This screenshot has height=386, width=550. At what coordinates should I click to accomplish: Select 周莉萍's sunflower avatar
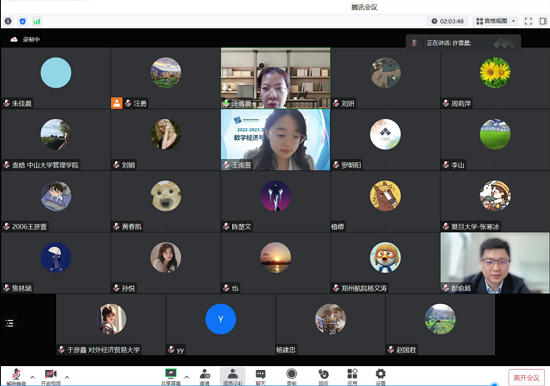tap(495, 73)
